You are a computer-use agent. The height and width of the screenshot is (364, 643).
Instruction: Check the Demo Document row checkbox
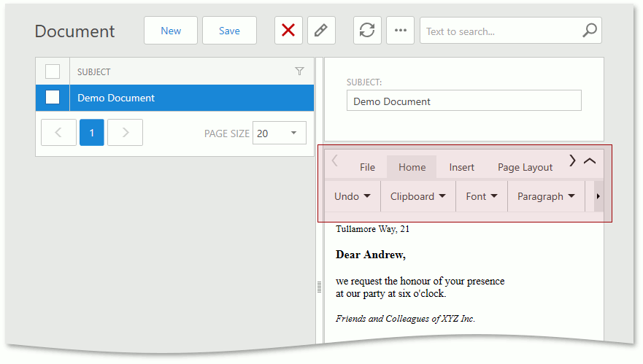(x=53, y=98)
